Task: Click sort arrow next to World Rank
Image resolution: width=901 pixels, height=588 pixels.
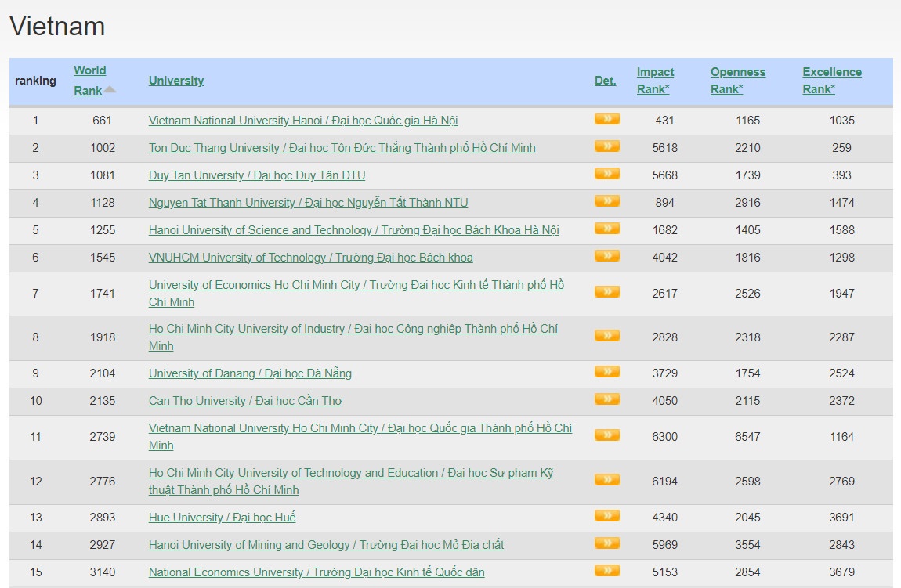Action: click(110, 90)
